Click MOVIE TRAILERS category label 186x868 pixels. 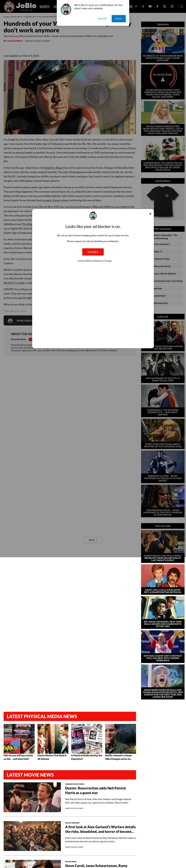click(x=72, y=823)
